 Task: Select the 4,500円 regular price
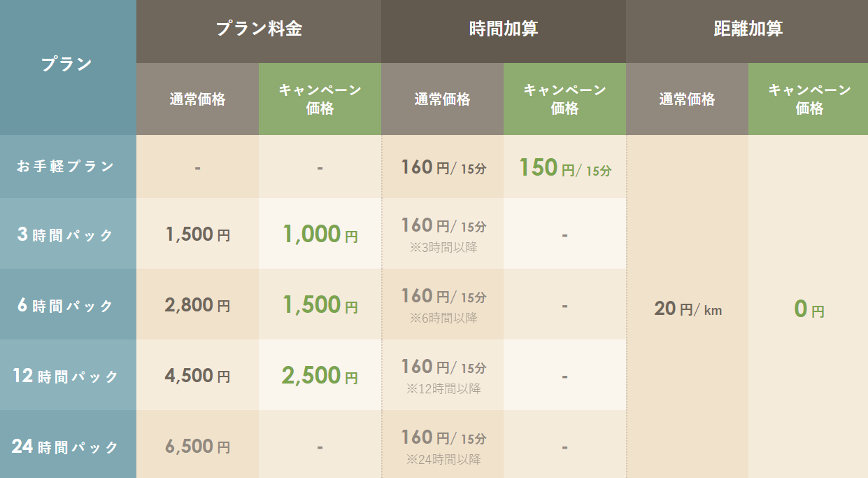(x=198, y=376)
